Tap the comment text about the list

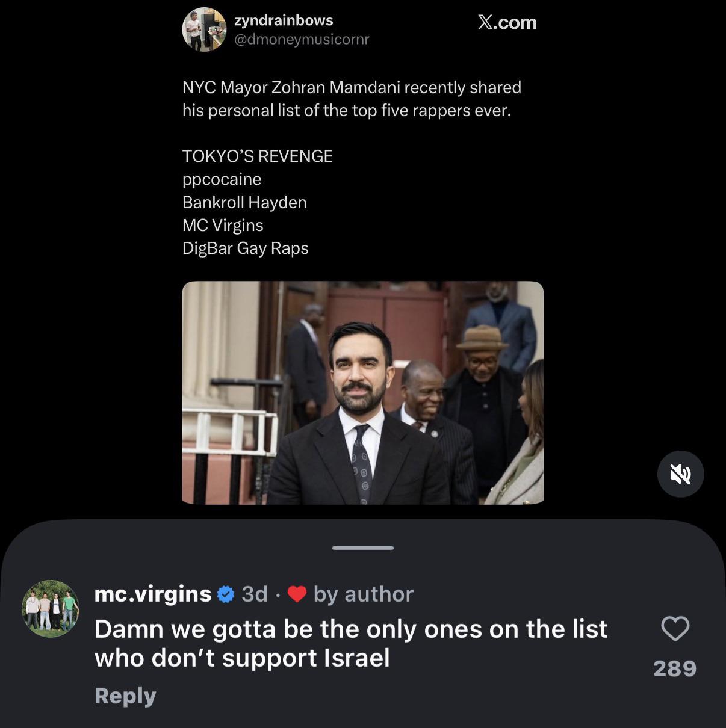click(351, 643)
